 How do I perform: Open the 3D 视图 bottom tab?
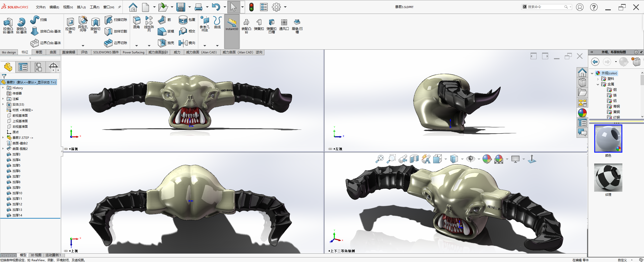click(x=36, y=255)
